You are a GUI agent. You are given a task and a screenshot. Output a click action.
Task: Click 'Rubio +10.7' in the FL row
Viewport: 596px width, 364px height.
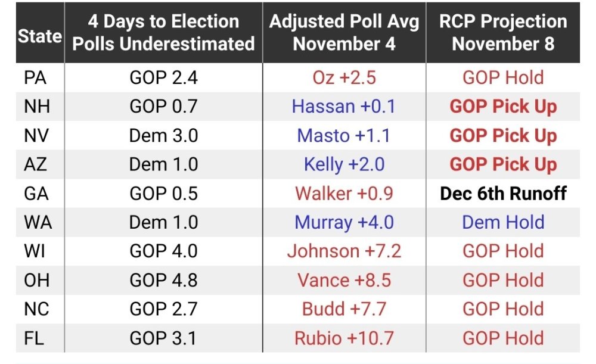pyautogui.click(x=344, y=338)
